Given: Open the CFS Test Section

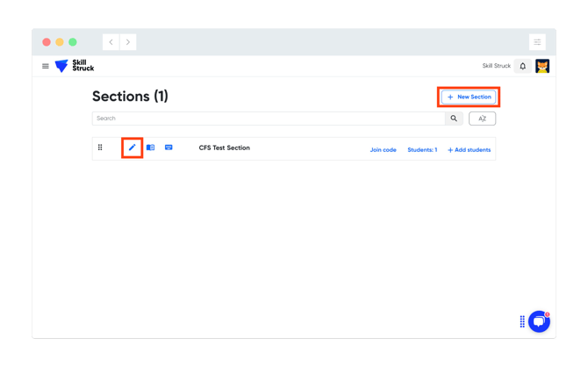Looking at the screenshot, I should point(225,148).
